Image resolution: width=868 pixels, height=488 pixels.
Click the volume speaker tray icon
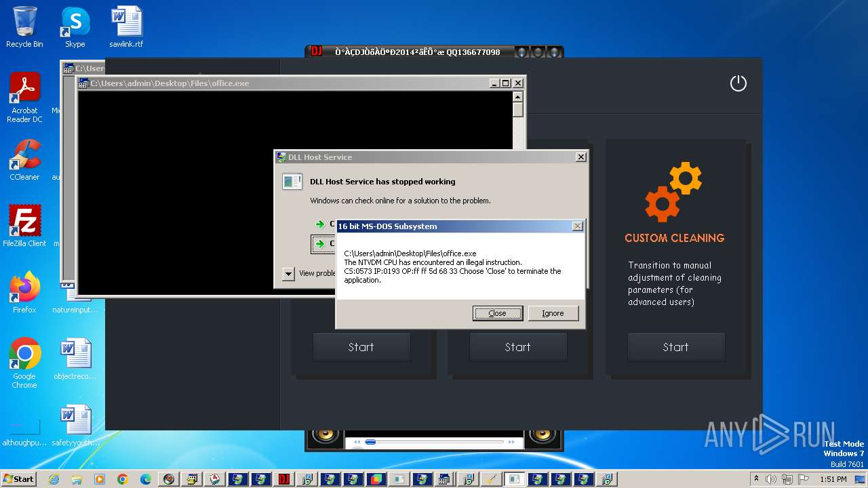coord(770,479)
